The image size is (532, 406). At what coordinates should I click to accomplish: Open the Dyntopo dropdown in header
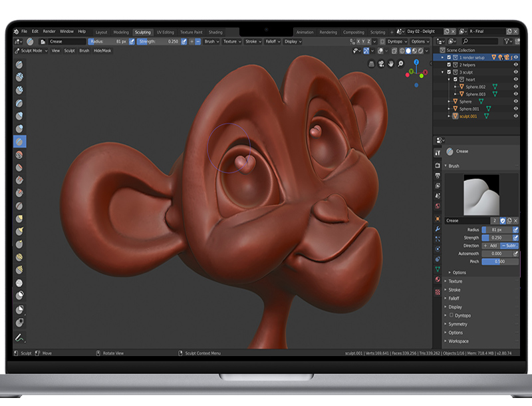(397, 41)
